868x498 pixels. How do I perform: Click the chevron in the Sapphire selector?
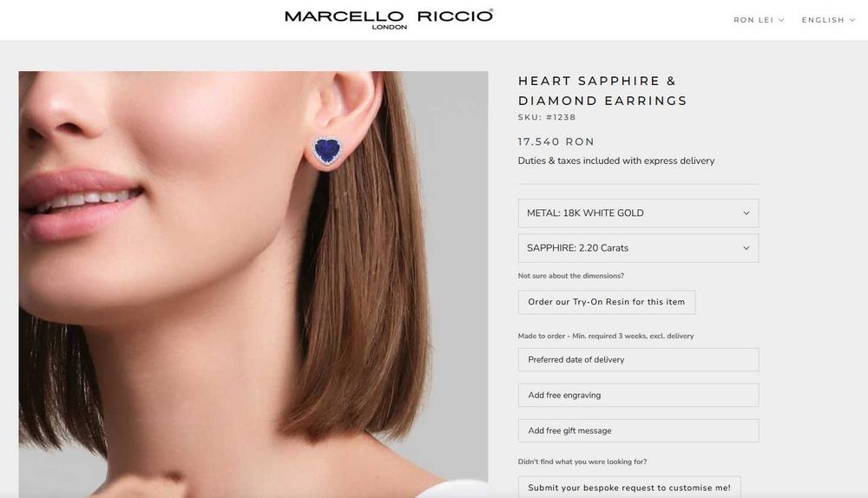point(746,248)
